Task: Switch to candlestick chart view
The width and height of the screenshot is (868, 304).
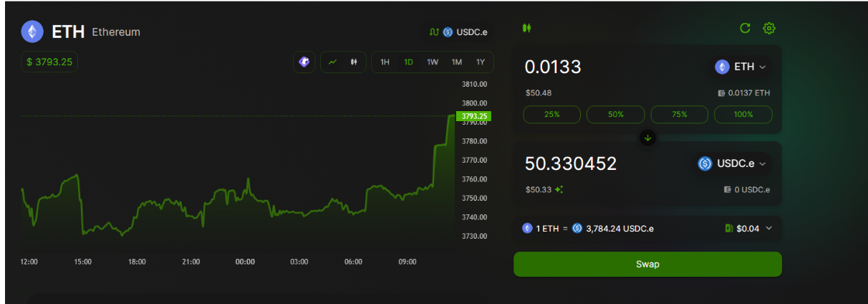Action: [354, 62]
